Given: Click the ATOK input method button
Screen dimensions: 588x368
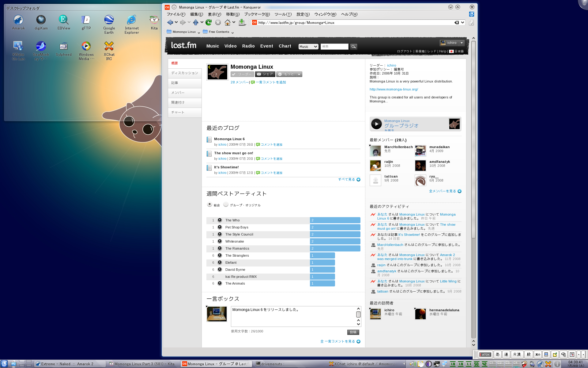Looking at the screenshot, I should click(485, 355).
